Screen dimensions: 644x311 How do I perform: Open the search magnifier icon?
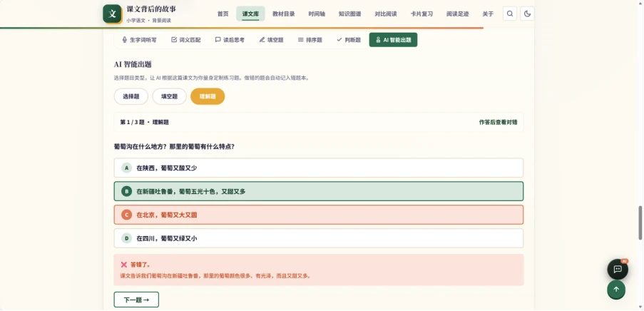[510, 14]
